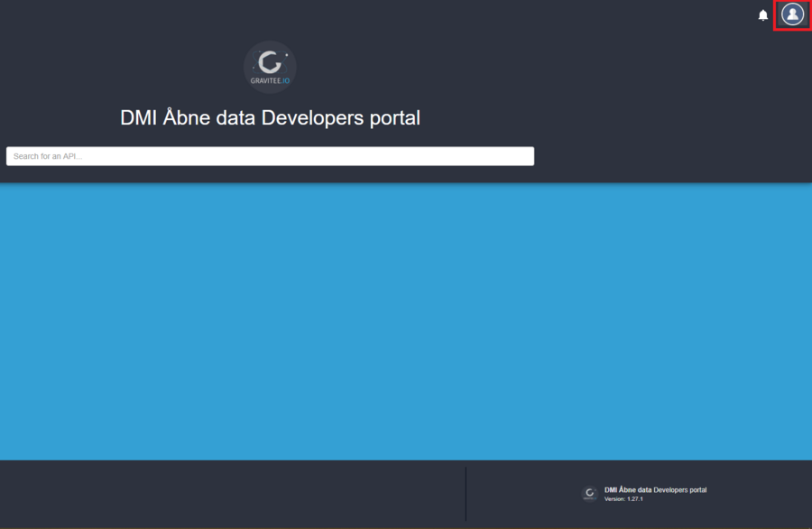Click the "1.27.1" version number

634,499
